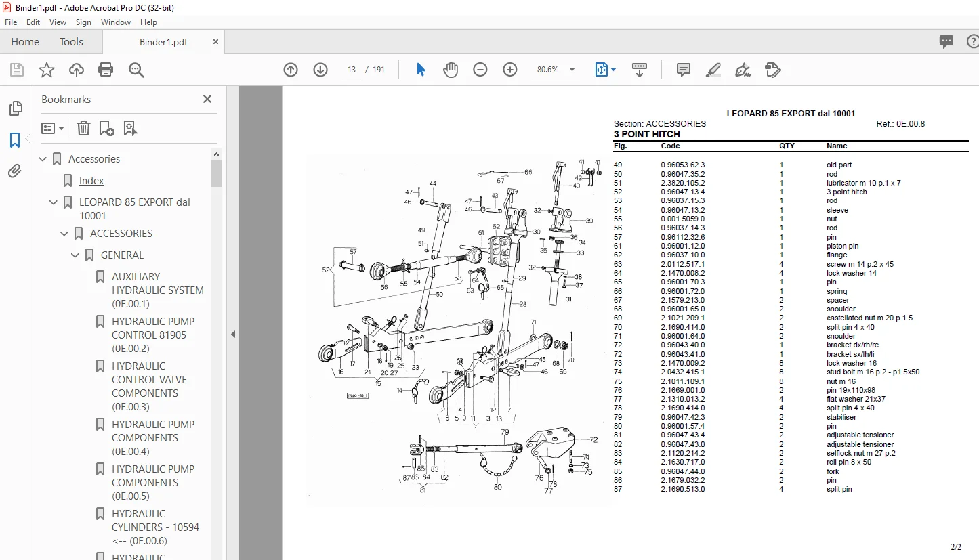
Task: Click the scrolling mode toolbar icon
Action: 640,70
